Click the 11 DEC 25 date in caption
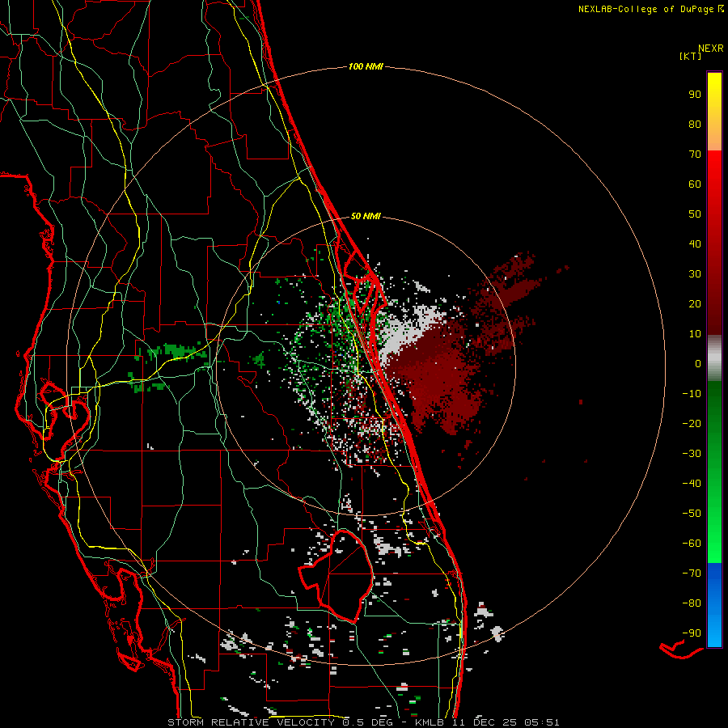The height and width of the screenshot is (728, 728). tap(483, 722)
